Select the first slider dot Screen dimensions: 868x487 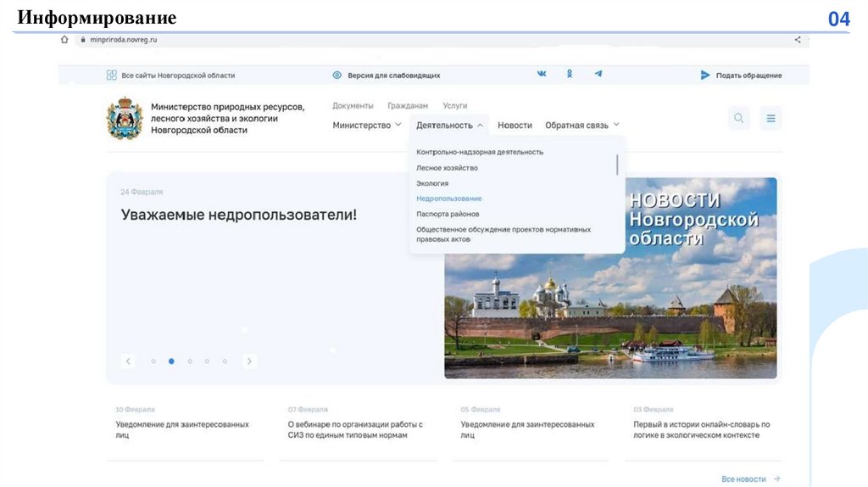(153, 361)
